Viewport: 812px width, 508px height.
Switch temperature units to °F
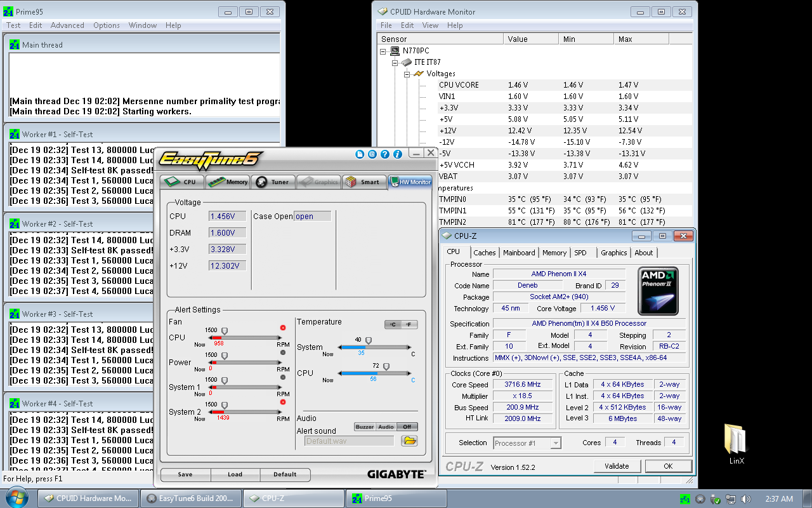(x=410, y=324)
